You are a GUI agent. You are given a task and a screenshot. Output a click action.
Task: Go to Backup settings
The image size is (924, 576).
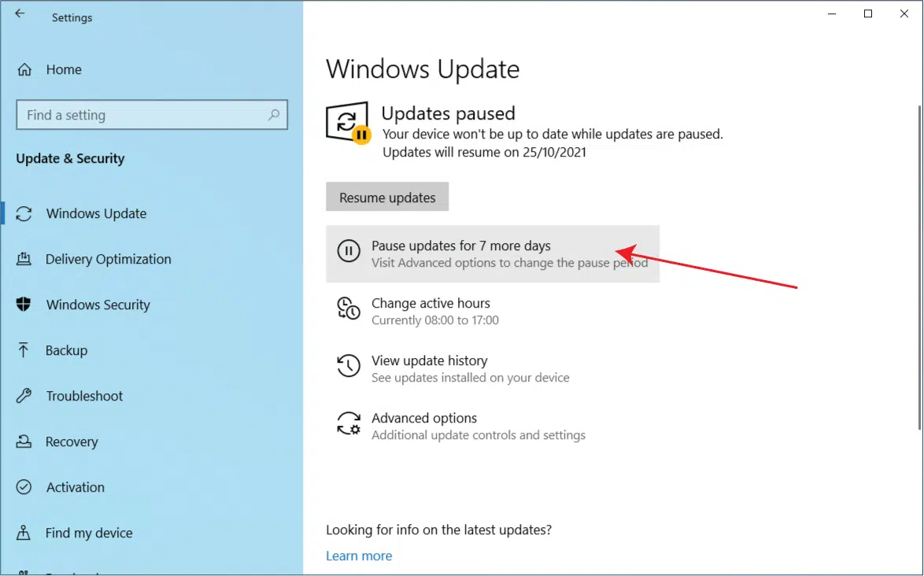[x=66, y=350]
